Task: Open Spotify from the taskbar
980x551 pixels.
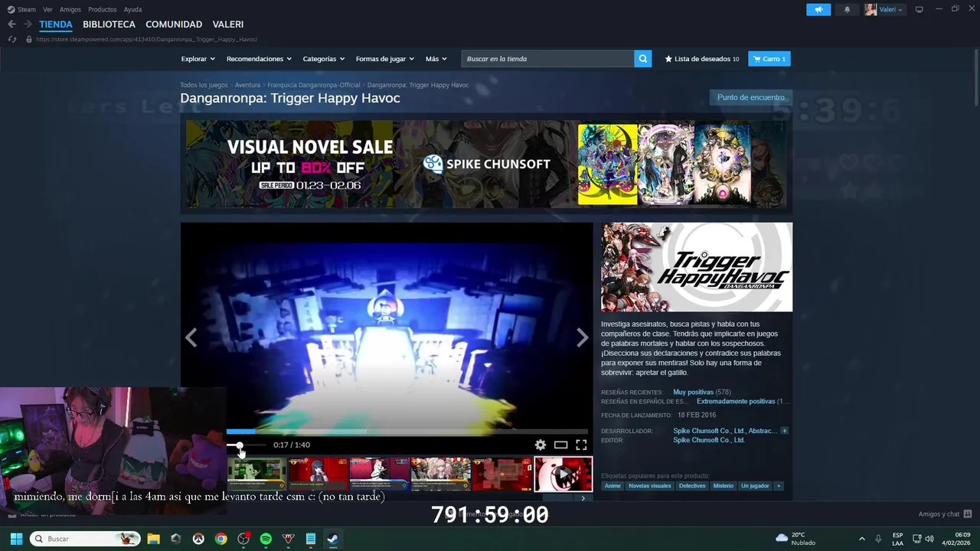Action: coord(266,539)
